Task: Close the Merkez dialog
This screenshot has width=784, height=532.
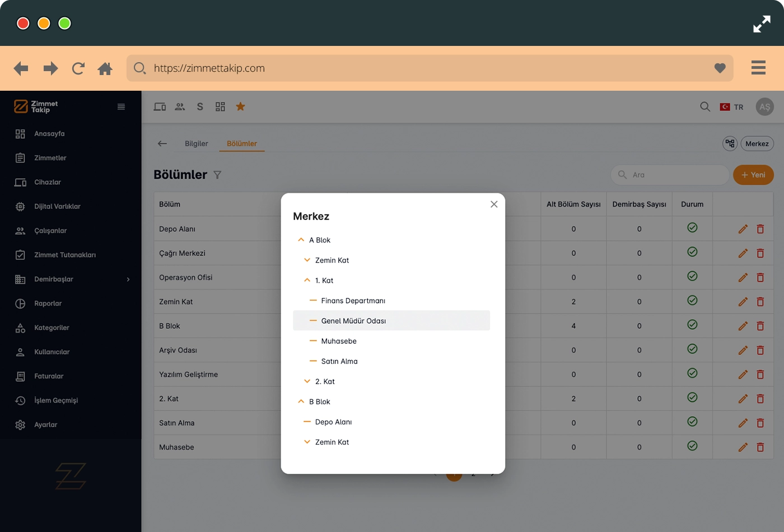Action: tap(494, 204)
